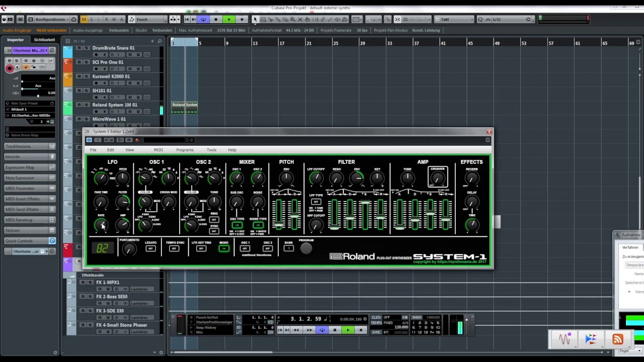Stop playback in the main toolbar
This screenshot has width=644, height=362.
[x=216, y=19]
